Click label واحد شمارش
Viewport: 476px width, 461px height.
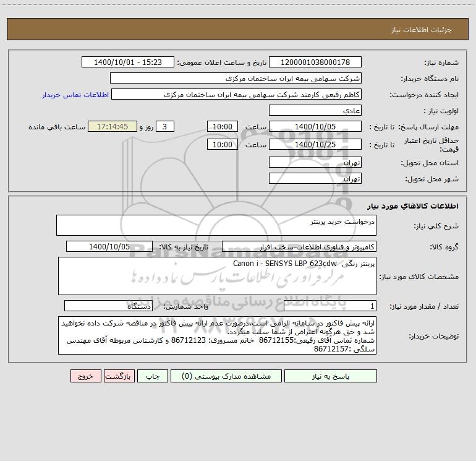186,307
